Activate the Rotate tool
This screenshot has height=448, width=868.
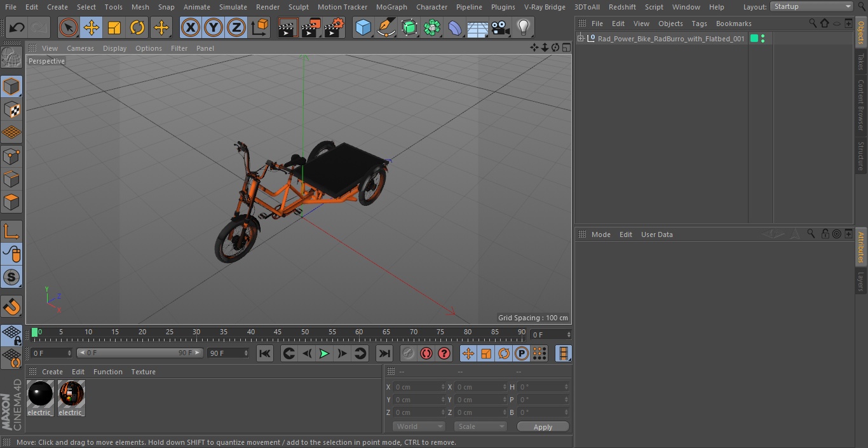137,28
